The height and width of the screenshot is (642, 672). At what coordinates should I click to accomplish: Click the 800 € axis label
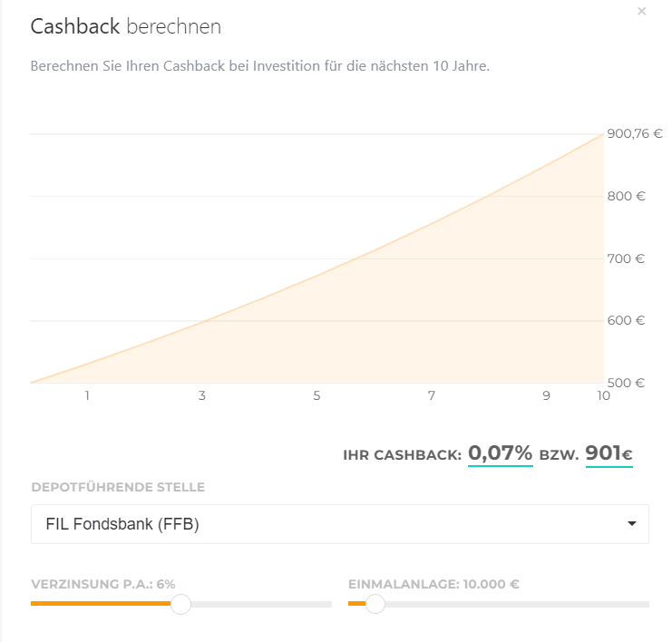(627, 196)
